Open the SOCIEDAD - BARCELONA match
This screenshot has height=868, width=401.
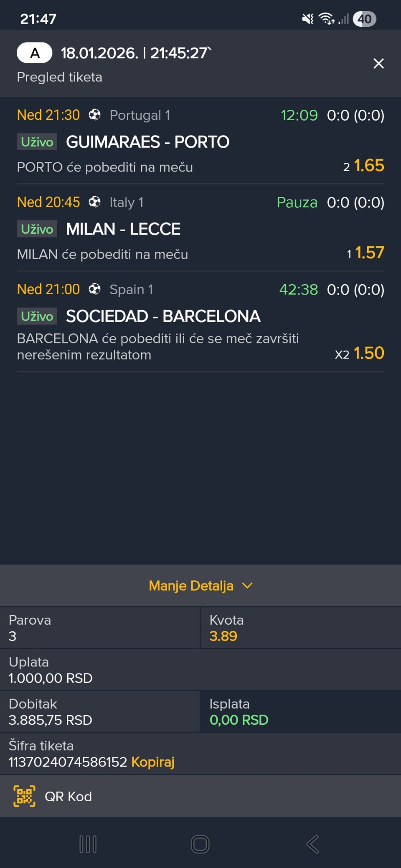[x=163, y=316]
